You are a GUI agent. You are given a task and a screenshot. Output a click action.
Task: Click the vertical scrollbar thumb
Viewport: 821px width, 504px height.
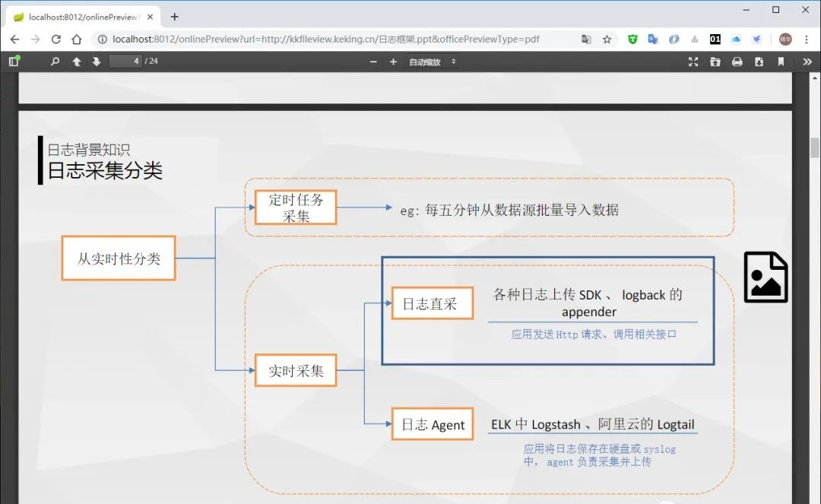[814, 147]
